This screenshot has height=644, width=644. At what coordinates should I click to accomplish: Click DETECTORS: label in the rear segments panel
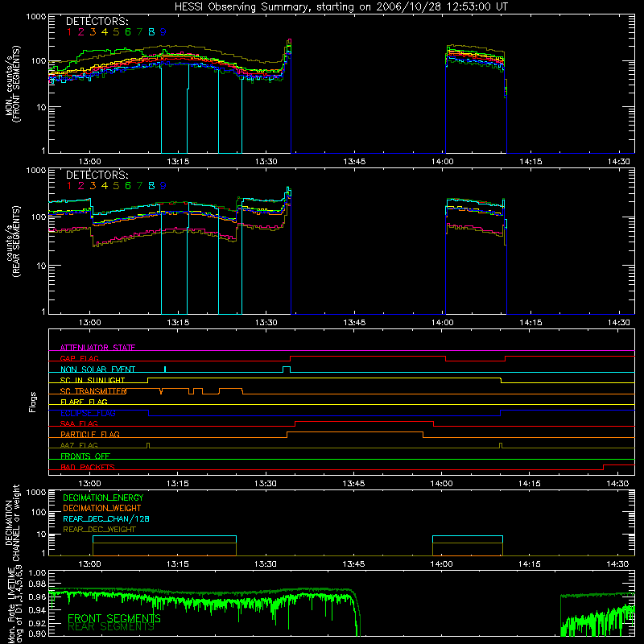tap(97, 175)
